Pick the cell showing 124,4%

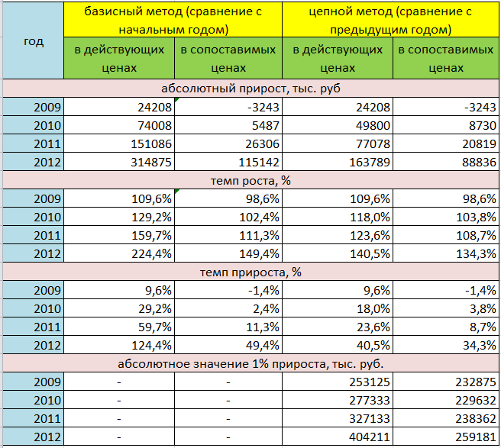pos(119,345)
